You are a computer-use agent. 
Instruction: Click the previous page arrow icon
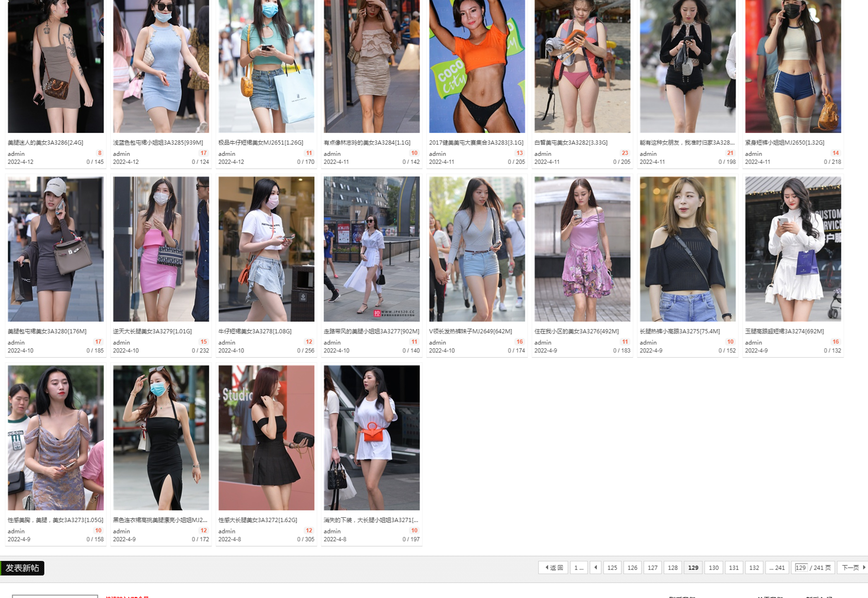pyautogui.click(x=596, y=568)
